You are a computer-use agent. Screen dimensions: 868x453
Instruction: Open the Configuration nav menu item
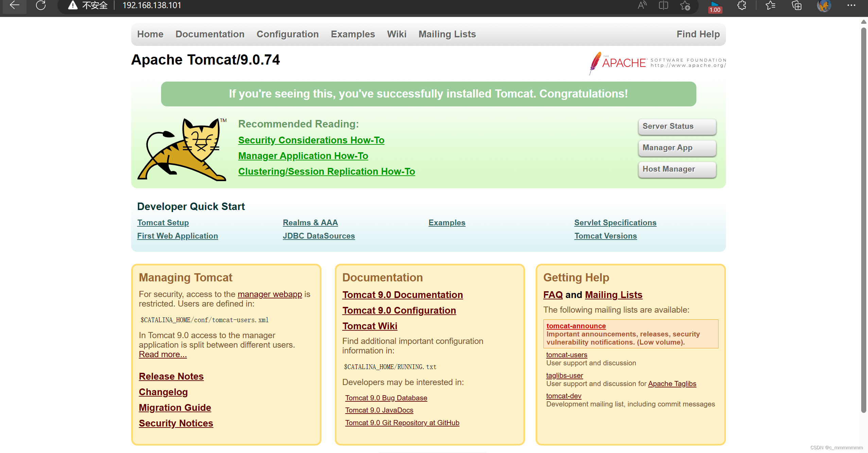click(x=288, y=34)
